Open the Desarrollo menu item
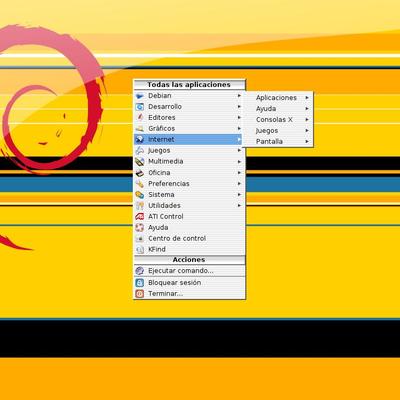 [x=189, y=107]
